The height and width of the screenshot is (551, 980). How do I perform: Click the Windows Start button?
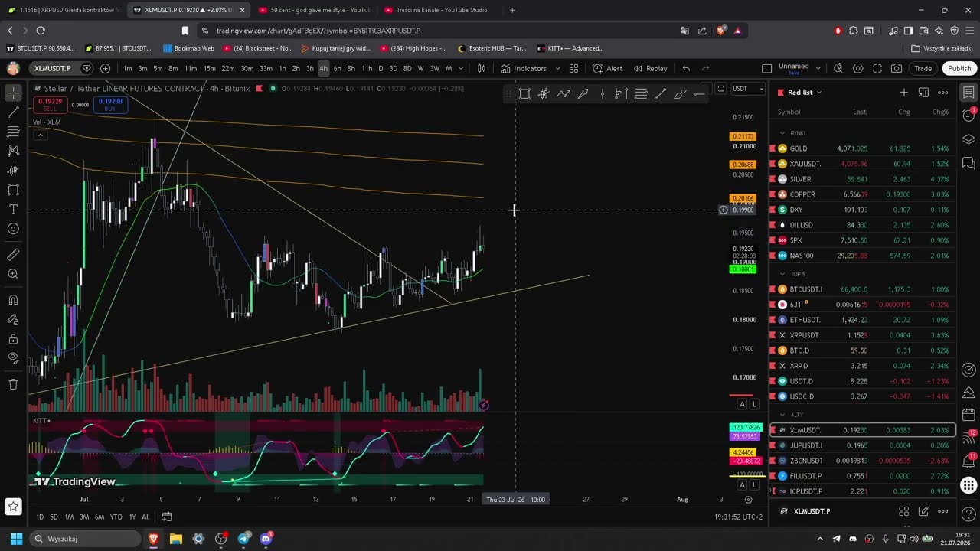[x=15, y=539]
